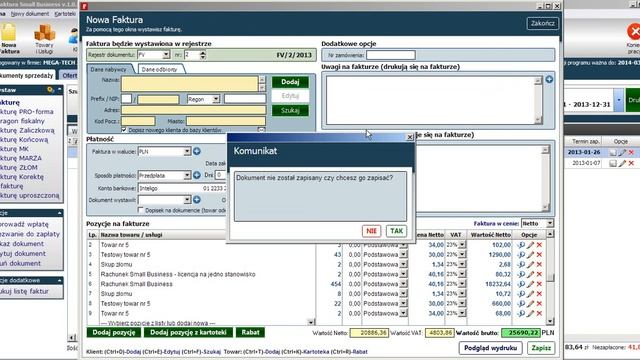
Task: Open Sposób płatności Przedpłata dropdown
Action: [x=187, y=175]
